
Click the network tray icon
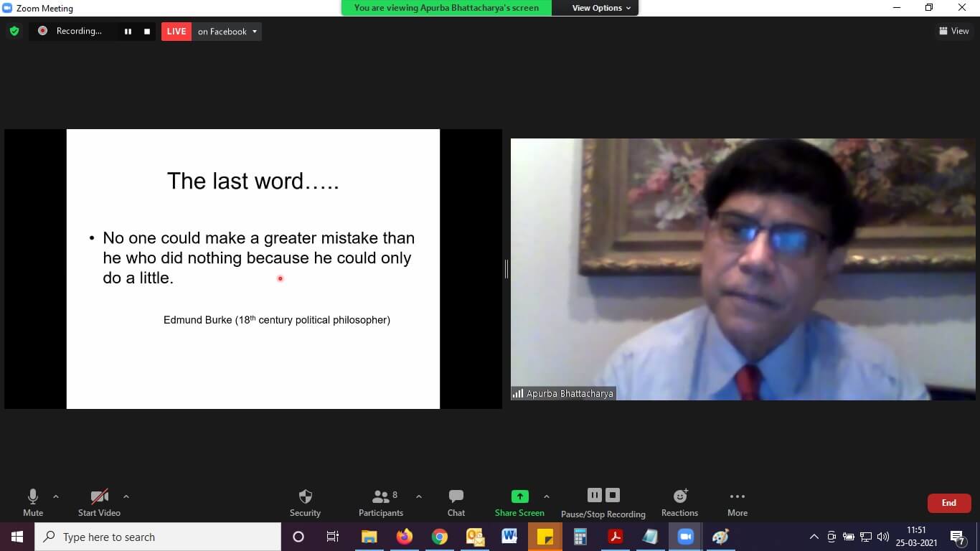pos(866,537)
